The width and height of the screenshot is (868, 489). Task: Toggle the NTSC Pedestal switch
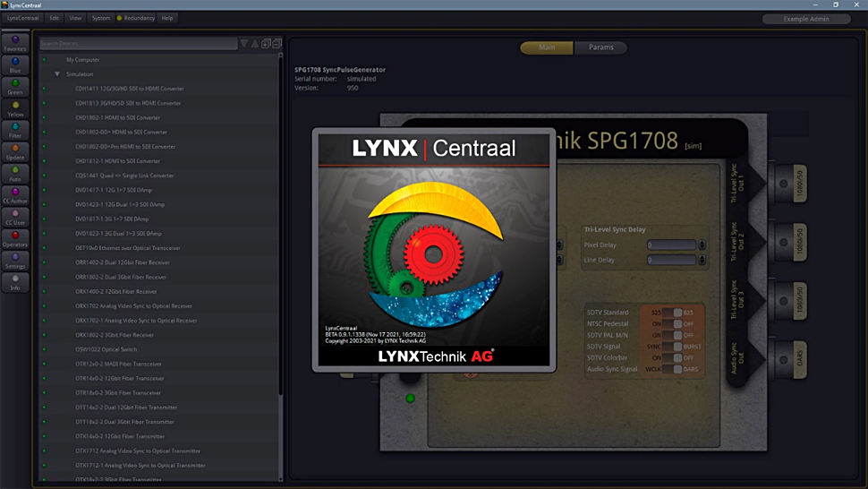click(671, 323)
